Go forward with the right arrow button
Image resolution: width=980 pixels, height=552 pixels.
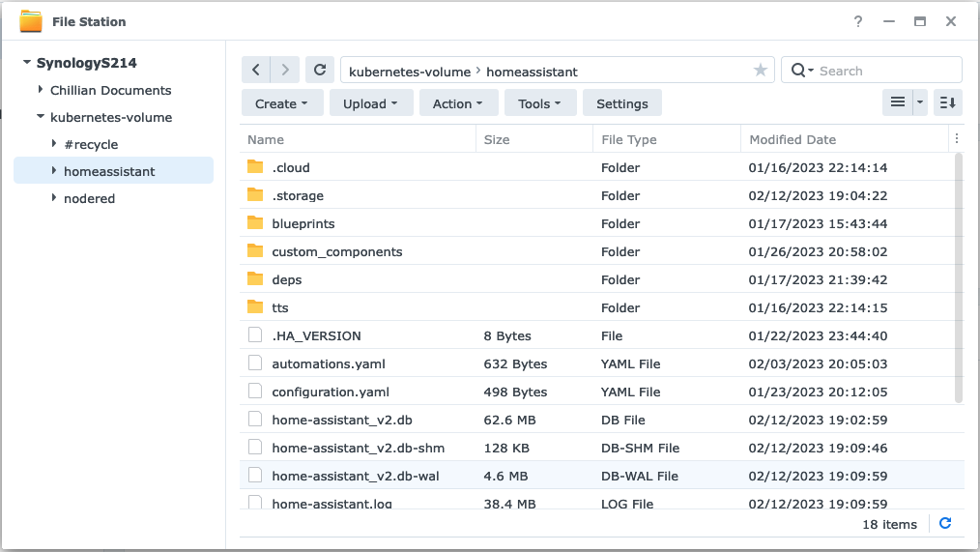click(x=285, y=70)
